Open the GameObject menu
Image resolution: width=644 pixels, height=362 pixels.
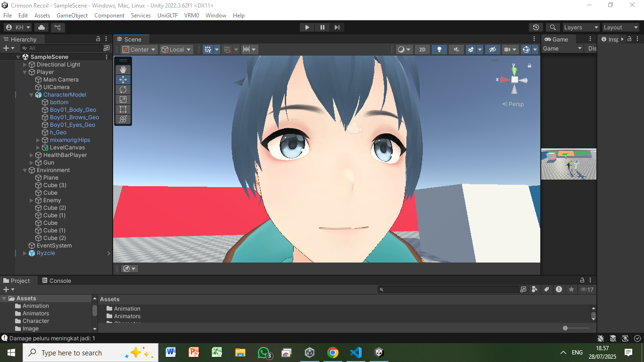point(72,16)
